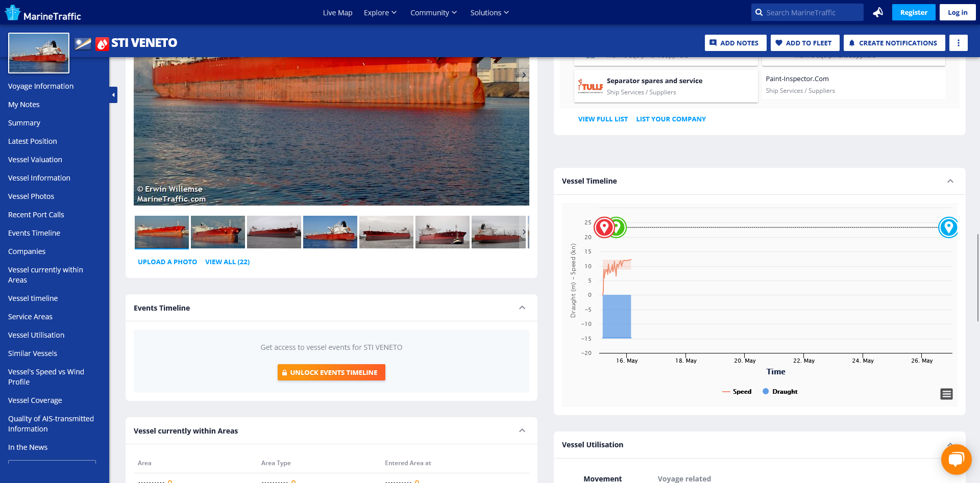Screen dimensions: 980x483
Task: Click the TULLF company logo
Action: tap(591, 86)
